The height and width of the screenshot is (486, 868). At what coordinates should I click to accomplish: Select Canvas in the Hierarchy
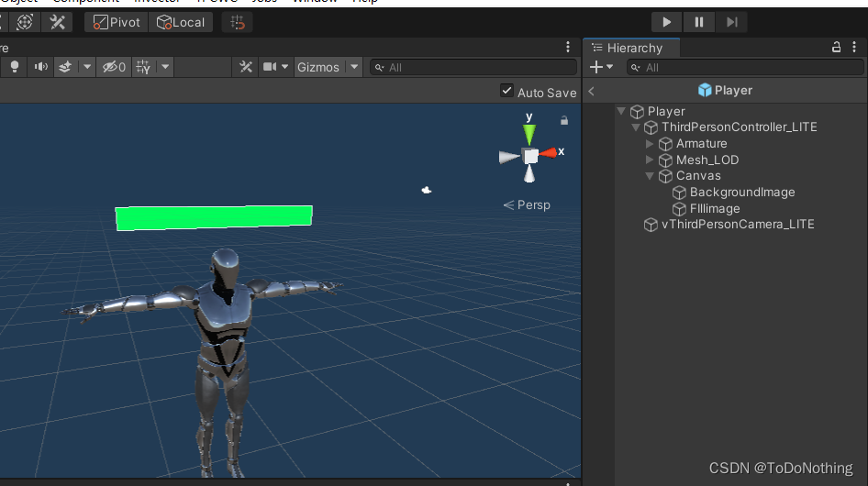698,176
